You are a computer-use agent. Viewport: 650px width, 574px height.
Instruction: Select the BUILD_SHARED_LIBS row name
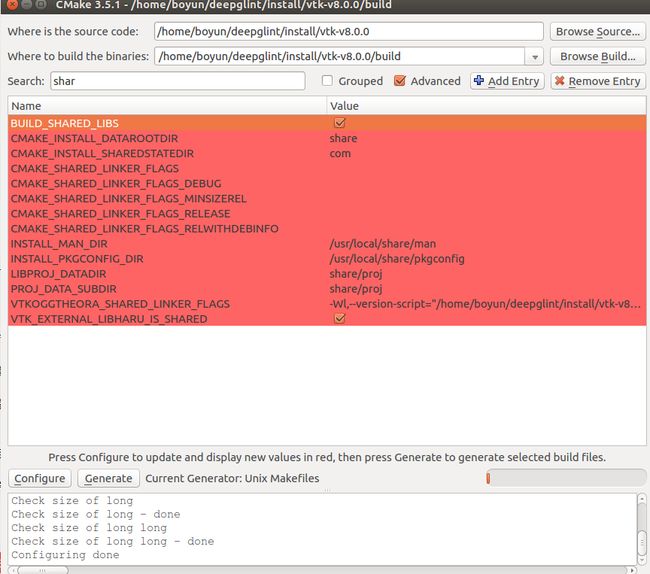(65, 123)
